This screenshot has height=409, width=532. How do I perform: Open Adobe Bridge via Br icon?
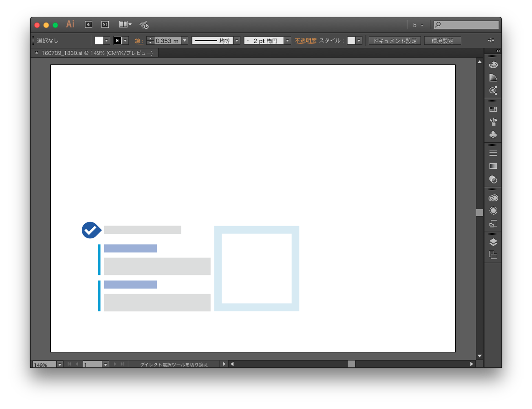(89, 24)
